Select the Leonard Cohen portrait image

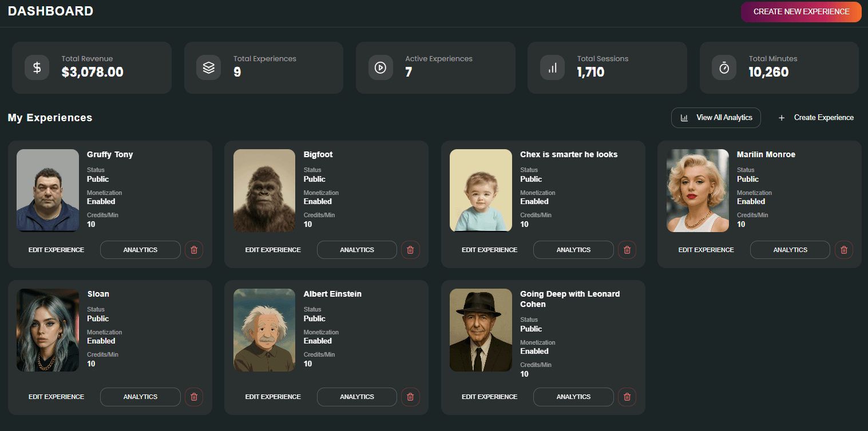tap(481, 330)
